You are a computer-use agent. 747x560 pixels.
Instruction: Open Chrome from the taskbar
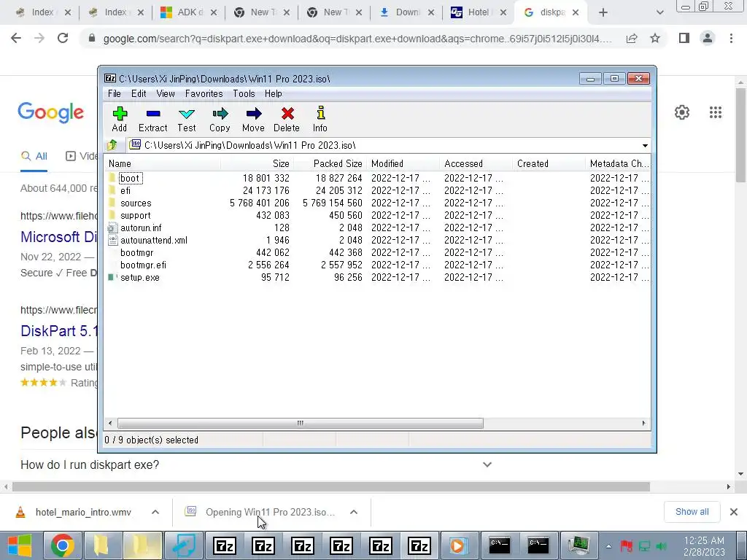(63, 545)
